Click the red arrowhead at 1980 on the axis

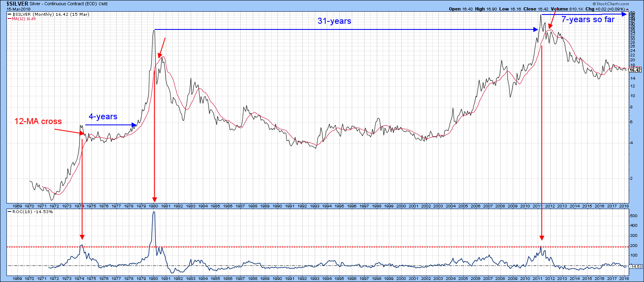[154, 199]
